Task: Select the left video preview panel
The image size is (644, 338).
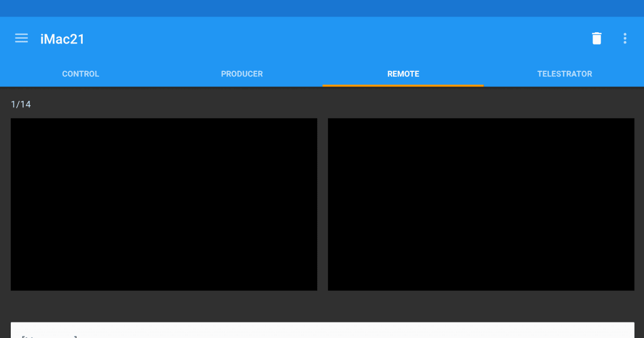Action: tap(164, 204)
